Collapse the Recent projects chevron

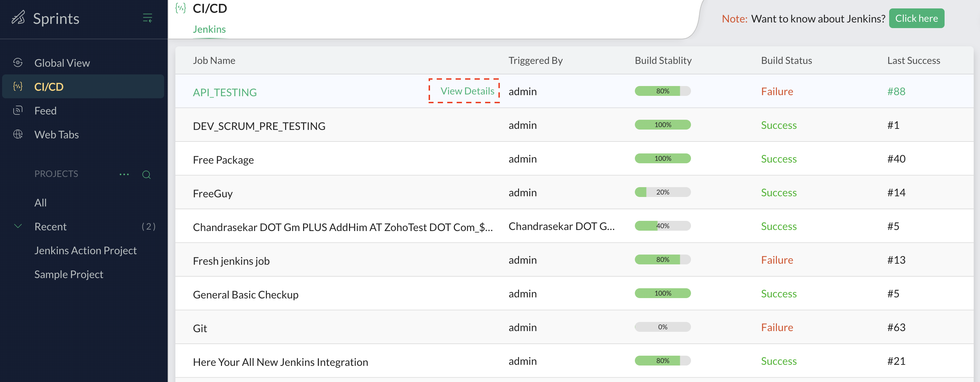[x=18, y=226]
